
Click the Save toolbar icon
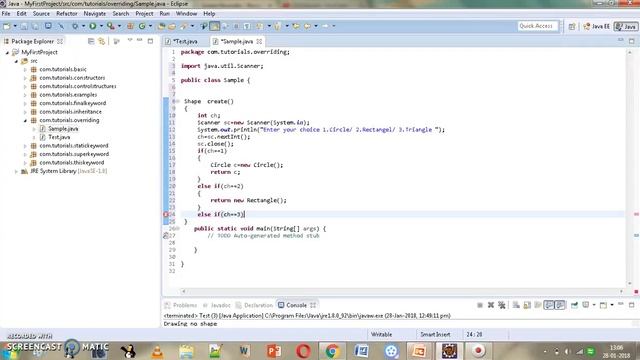[24, 26]
